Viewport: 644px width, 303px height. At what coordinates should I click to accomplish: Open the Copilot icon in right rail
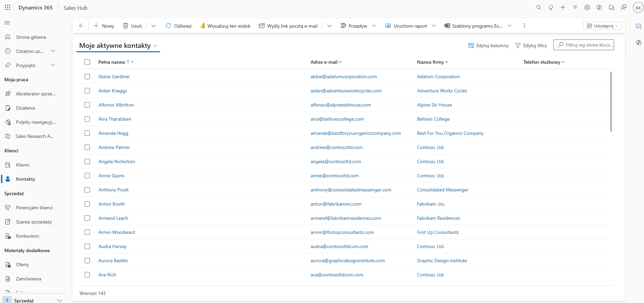point(638,42)
